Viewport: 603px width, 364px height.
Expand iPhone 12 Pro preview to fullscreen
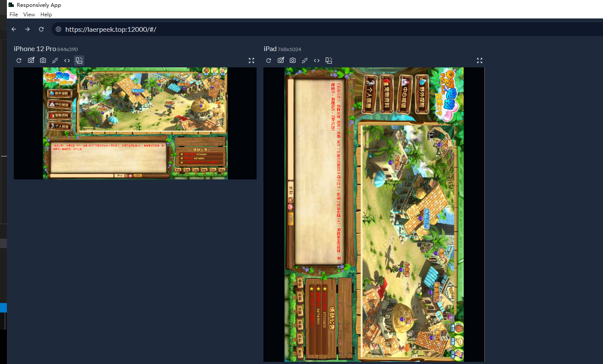[251, 61]
